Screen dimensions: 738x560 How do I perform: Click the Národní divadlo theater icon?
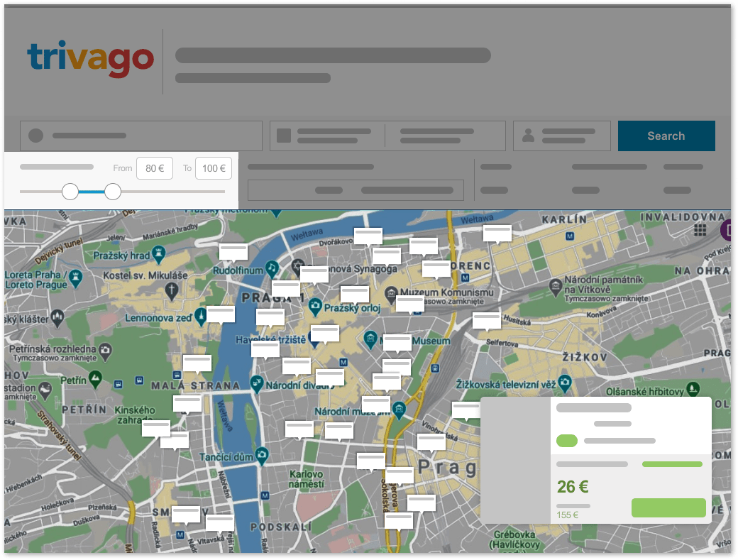(257, 385)
